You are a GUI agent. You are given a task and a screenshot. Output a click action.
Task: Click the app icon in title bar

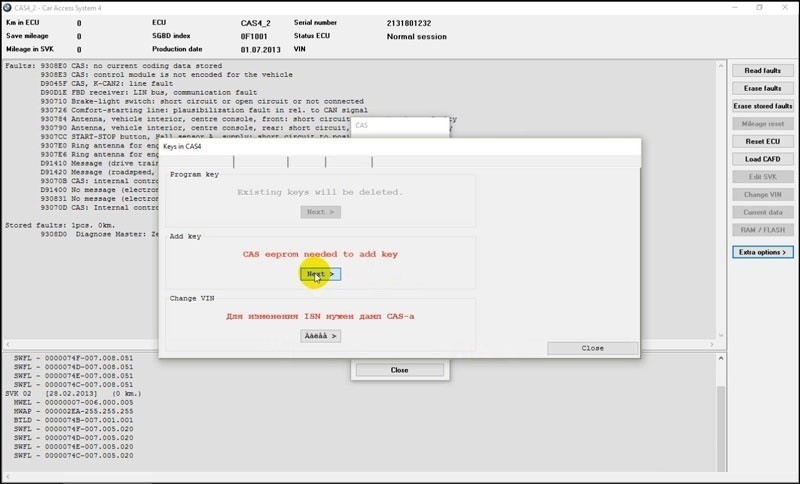tap(7, 8)
